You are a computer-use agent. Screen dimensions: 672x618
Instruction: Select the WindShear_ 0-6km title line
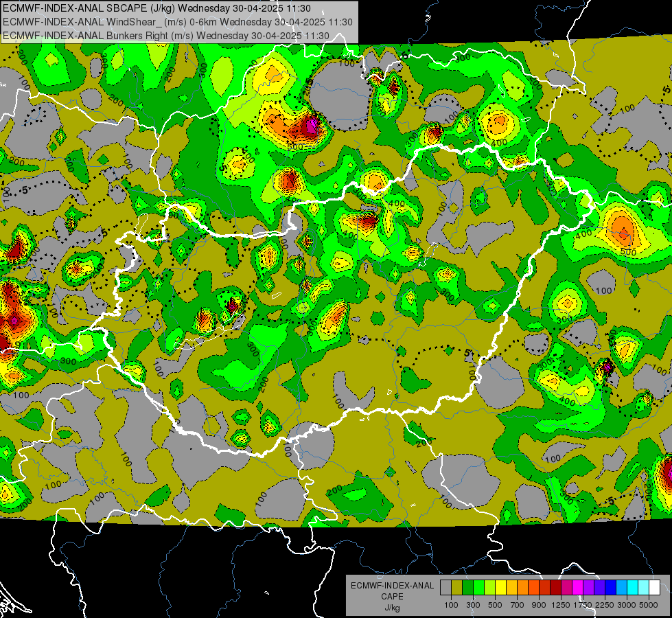coord(177,22)
